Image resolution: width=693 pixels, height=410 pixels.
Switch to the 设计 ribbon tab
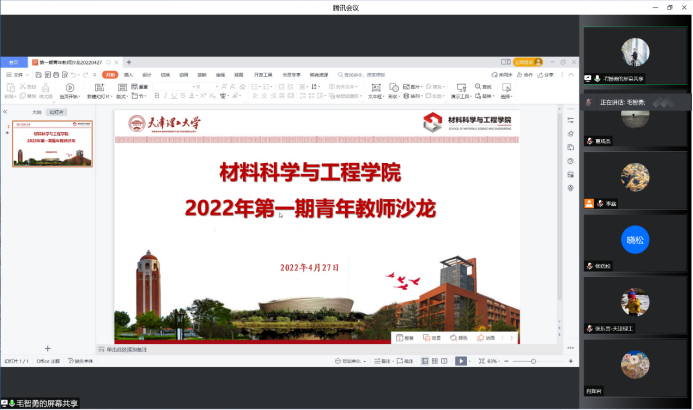[x=147, y=75]
